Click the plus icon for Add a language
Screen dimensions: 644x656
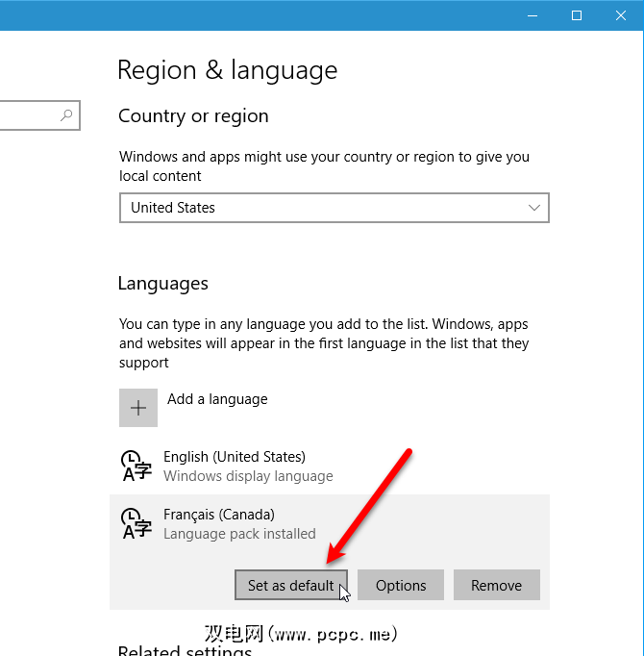[x=138, y=408]
